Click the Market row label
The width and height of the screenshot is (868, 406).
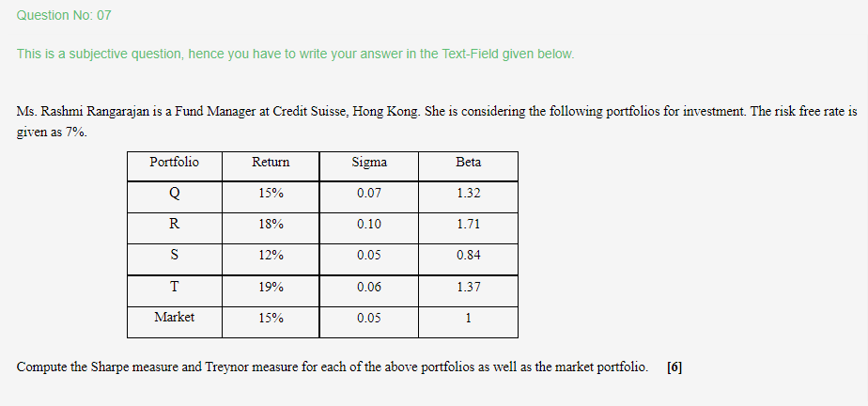pyautogui.click(x=175, y=318)
